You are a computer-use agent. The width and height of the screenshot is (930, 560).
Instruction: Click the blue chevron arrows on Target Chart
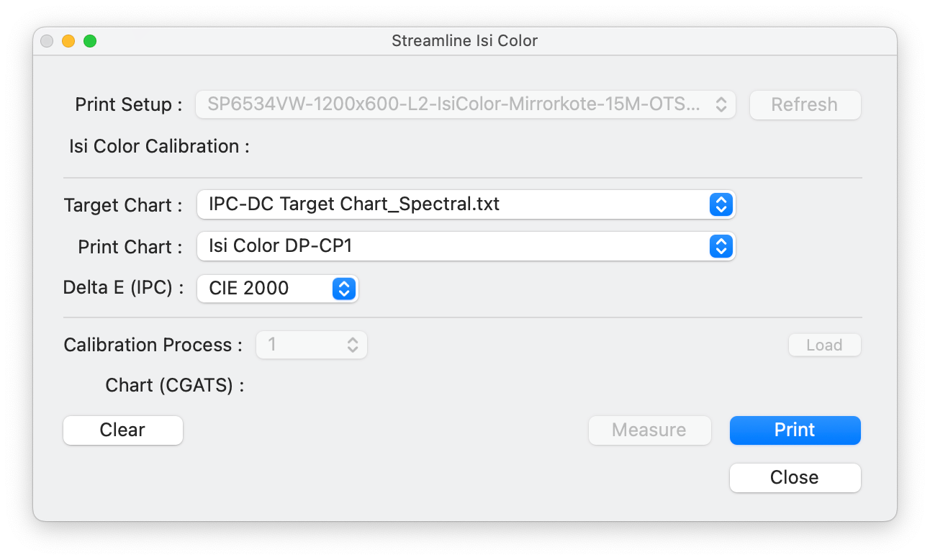[x=721, y=204]
